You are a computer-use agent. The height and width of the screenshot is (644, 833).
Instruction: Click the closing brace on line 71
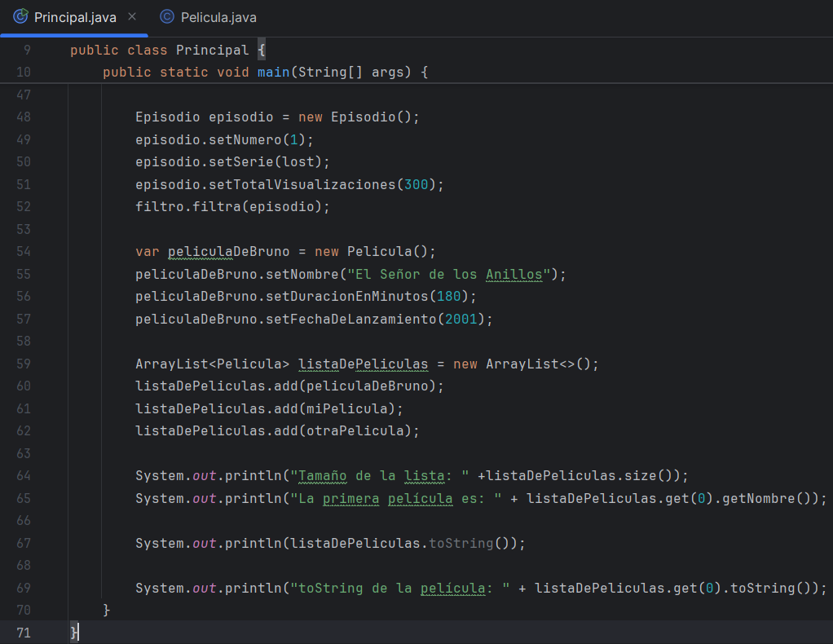pos(73,633)
